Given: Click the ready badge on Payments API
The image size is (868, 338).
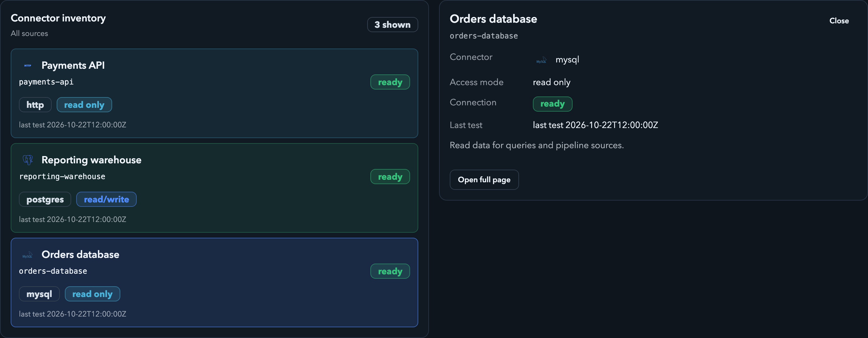Looking at the screenshot, I should 390,82.
